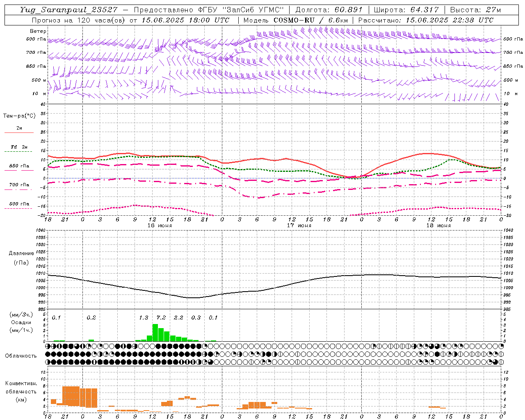The image size is (525, 420).
Task: Click the Давление pressure panel label
Action: (21, 253)
